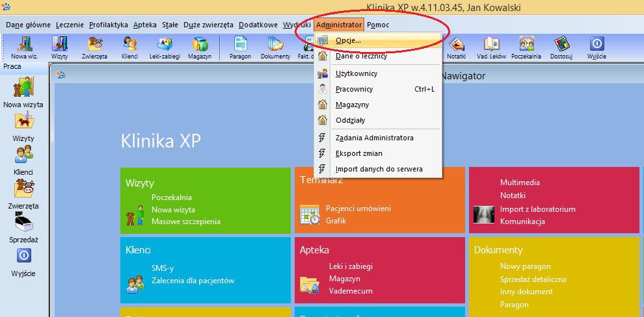Open Wizyty in the Praca sidebar

(x=23, y=126)
